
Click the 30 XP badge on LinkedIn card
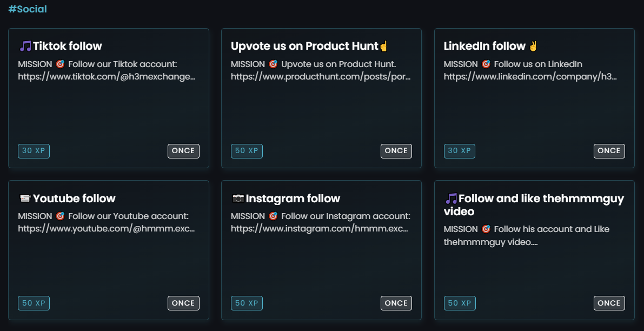(460, 151)
